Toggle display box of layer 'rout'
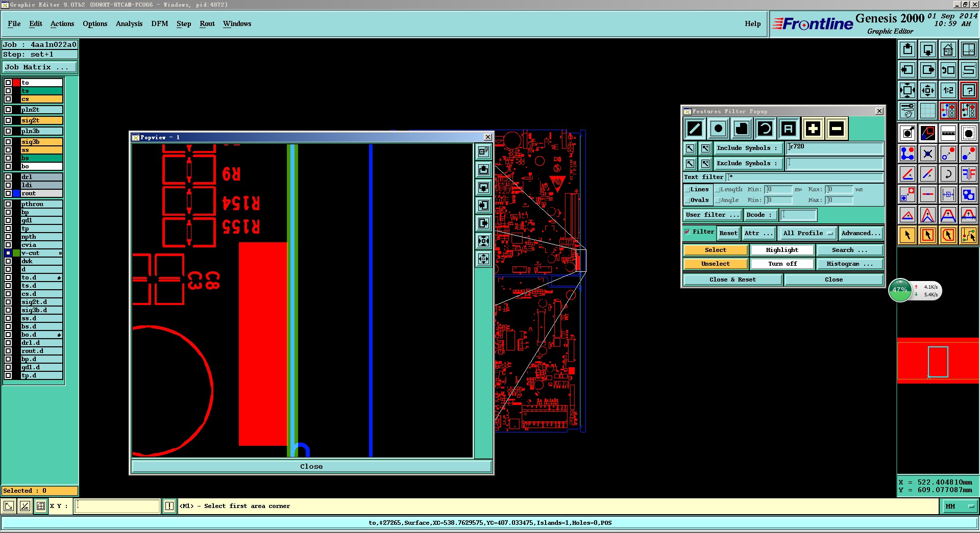This screenshot has width=980, height=533. click(8, 193)
